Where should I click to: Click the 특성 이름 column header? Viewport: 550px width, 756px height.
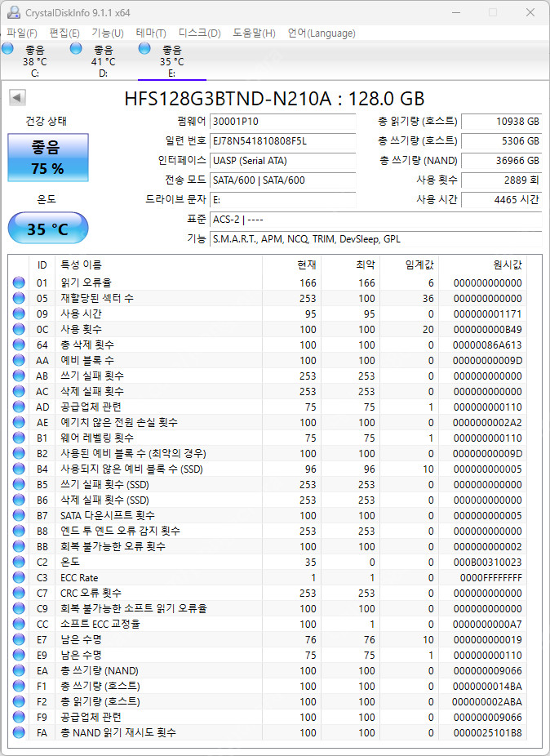click(158, 265)
